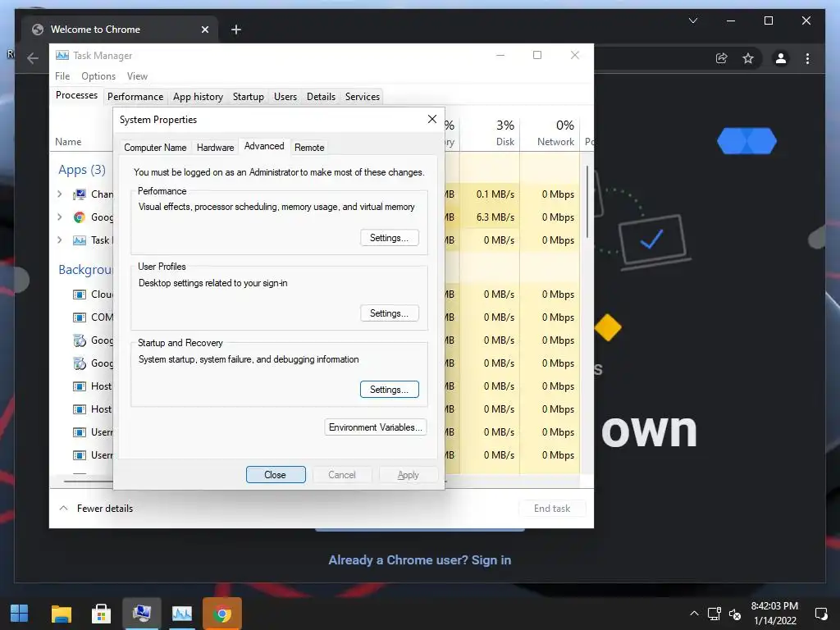
Task: Open a new Chrome tab with the plus icon
Action: coord(235,30)
